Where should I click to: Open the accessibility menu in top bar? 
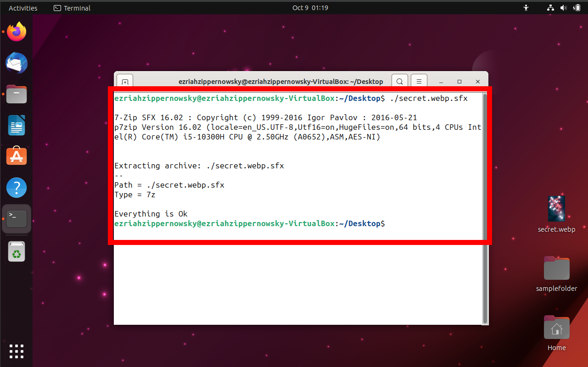(x=526, y=7)
